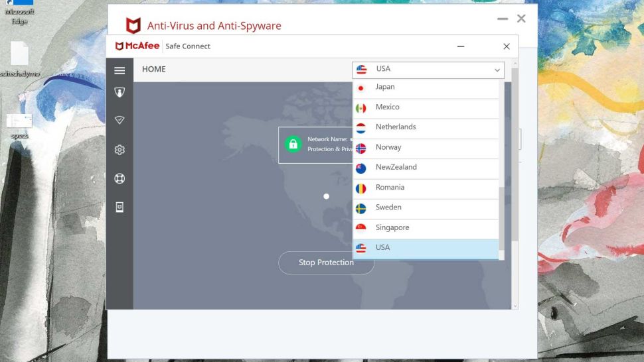Choose Sweden from the country list
Viewport: 644px width, 362px height.
pos(426,208)
